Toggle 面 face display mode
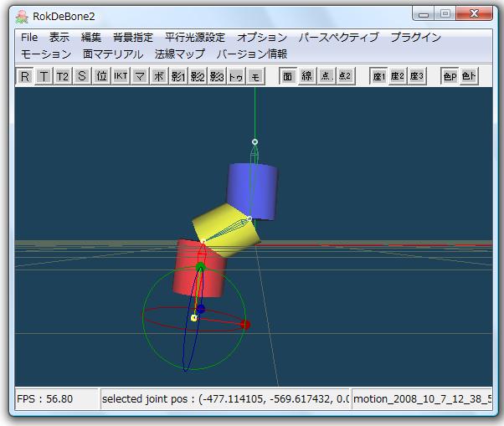This screenshot has width=504, height=426. (288, 76)
